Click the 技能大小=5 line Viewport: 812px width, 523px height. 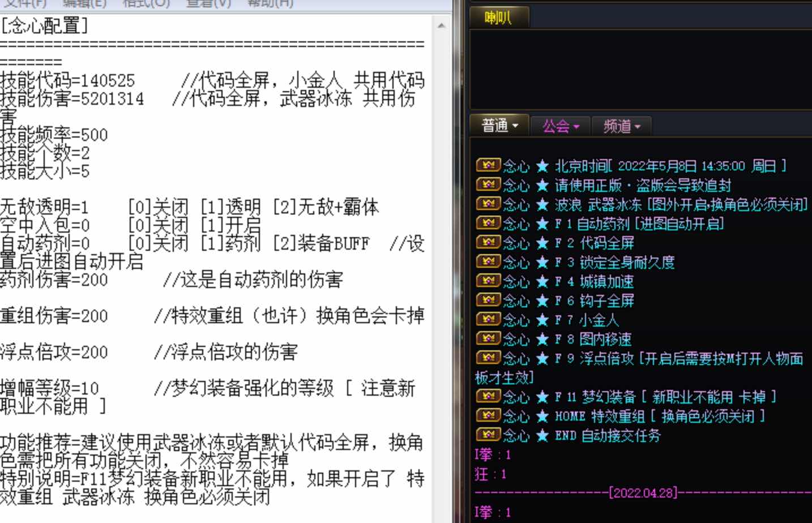(x=45, y=171)
